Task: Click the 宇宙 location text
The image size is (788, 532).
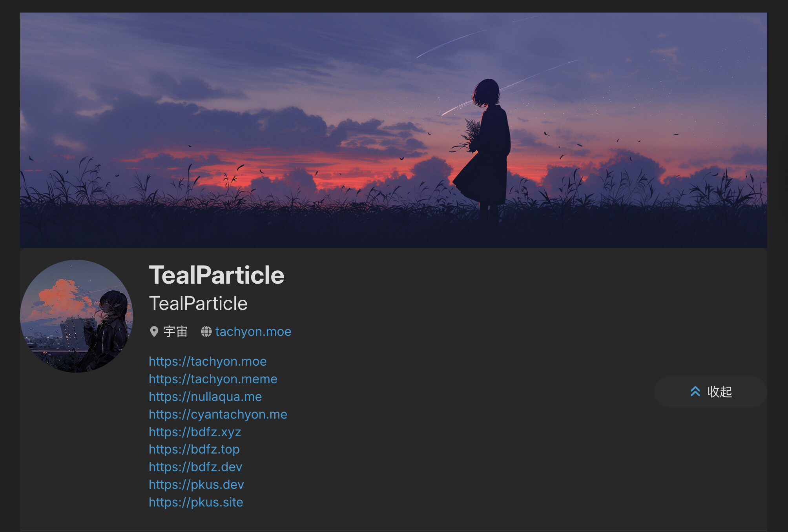Action: (175, 332)
